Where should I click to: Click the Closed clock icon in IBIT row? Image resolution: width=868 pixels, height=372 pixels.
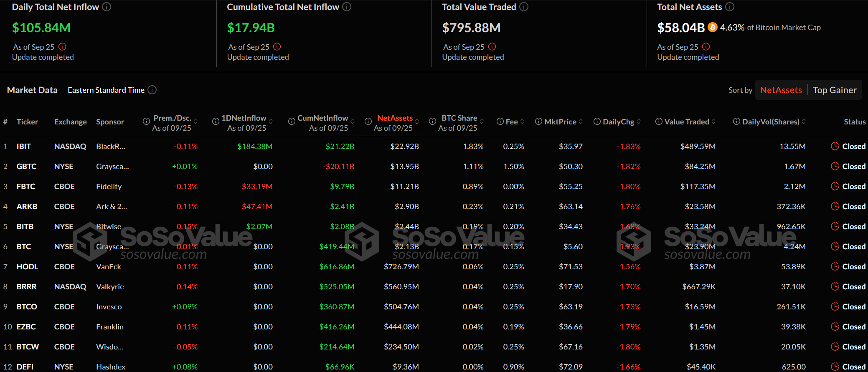tap(835, 146)
